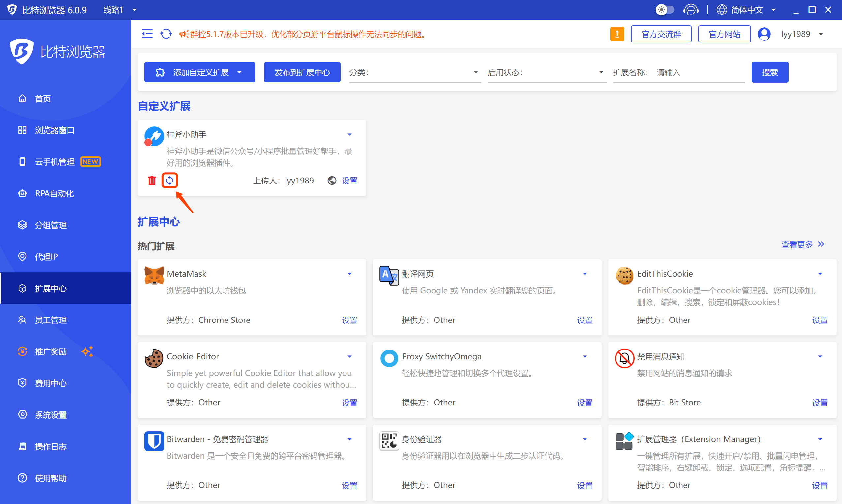Click the 添加自定义扩展 button
842x504 pixels.
point(199,72)
